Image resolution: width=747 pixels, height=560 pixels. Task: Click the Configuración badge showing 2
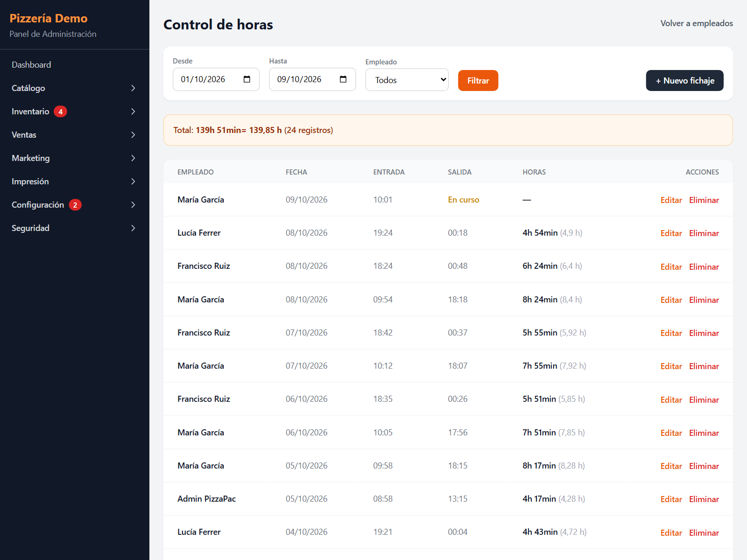(x=75, y=205)
